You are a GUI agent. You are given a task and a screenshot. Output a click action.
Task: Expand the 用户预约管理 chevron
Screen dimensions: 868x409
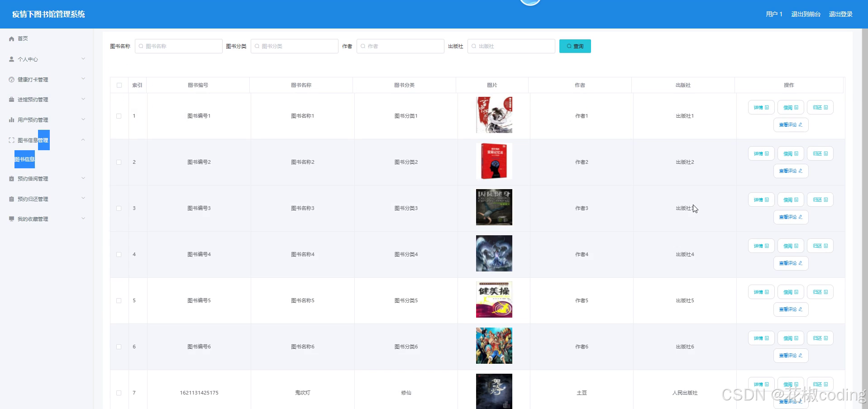pos(83,119)
